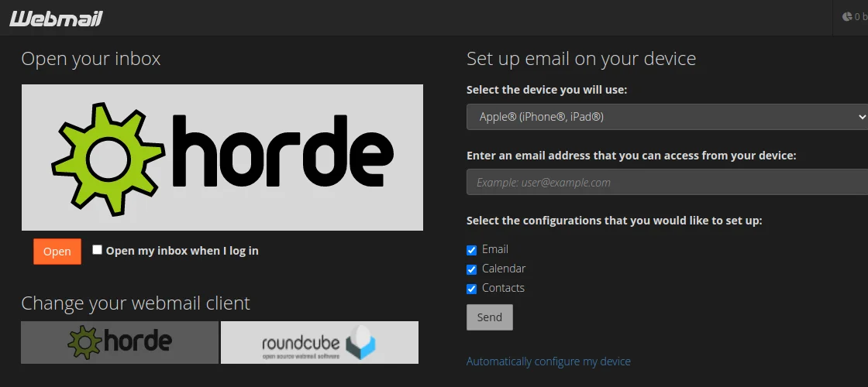Image resolution: width=868 pixels, height=387 pixels.
Task: Uncheck the Calendar configuration checkbox
Action: (472, 270)
